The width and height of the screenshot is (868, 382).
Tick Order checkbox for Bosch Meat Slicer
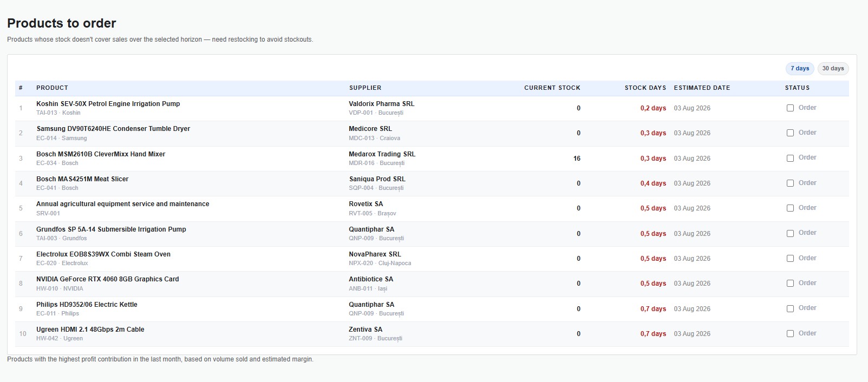[790, 183]
